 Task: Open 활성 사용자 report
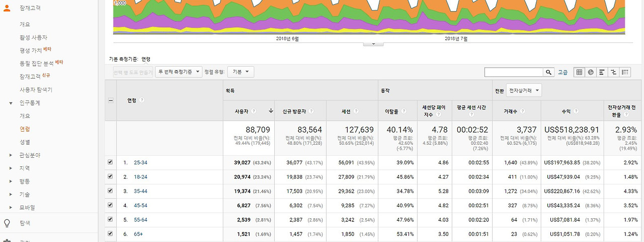point(33,37)
